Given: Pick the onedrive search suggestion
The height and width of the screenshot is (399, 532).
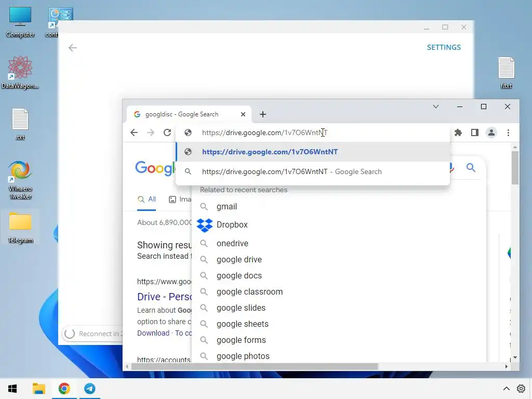Looking at the screenshot, I should tap(232, 244).
